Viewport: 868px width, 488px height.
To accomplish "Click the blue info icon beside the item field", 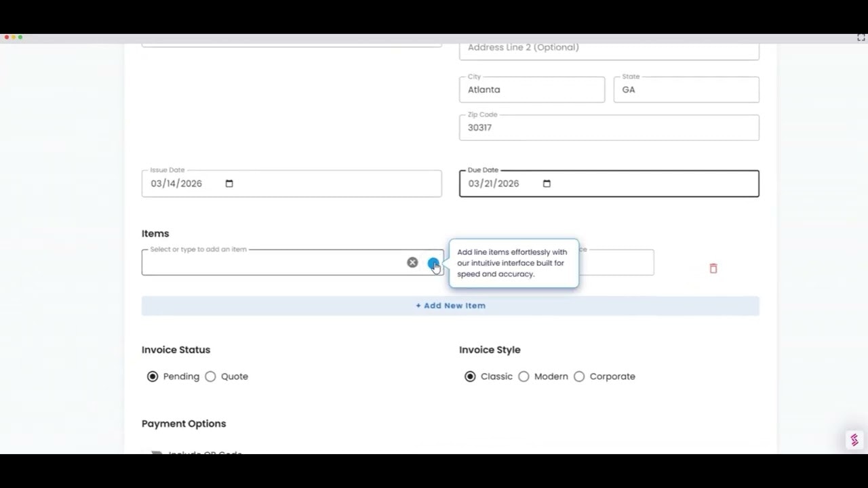I will (x=434, y=262).
